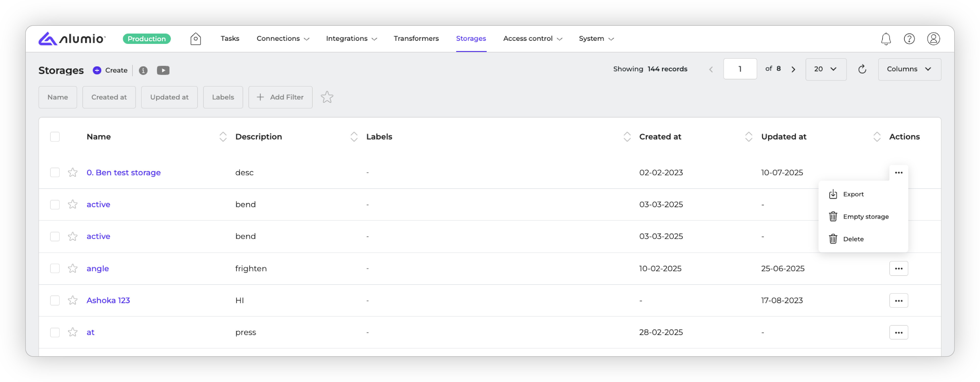
Task: Click the home icon in navbar
Action: pos(195,39)
